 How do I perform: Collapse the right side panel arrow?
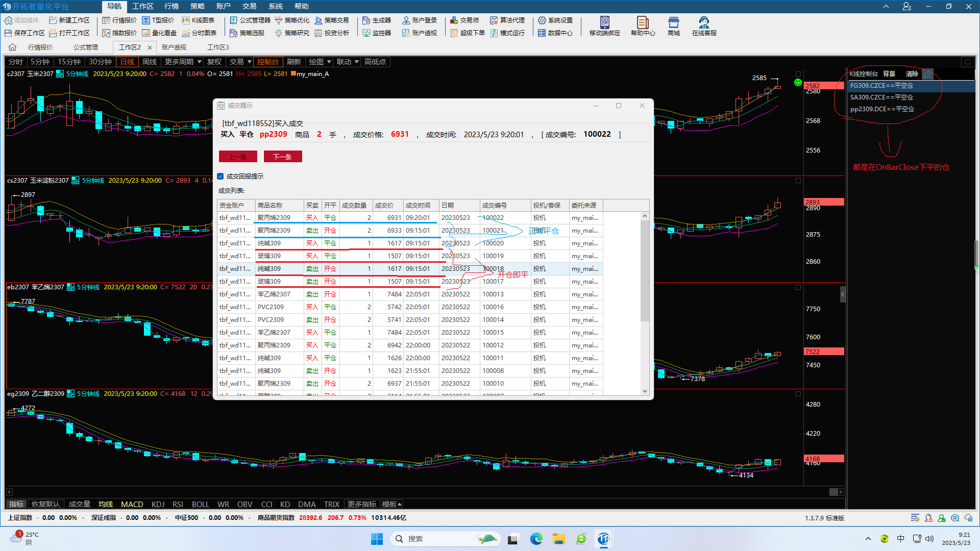click(843, 294)
